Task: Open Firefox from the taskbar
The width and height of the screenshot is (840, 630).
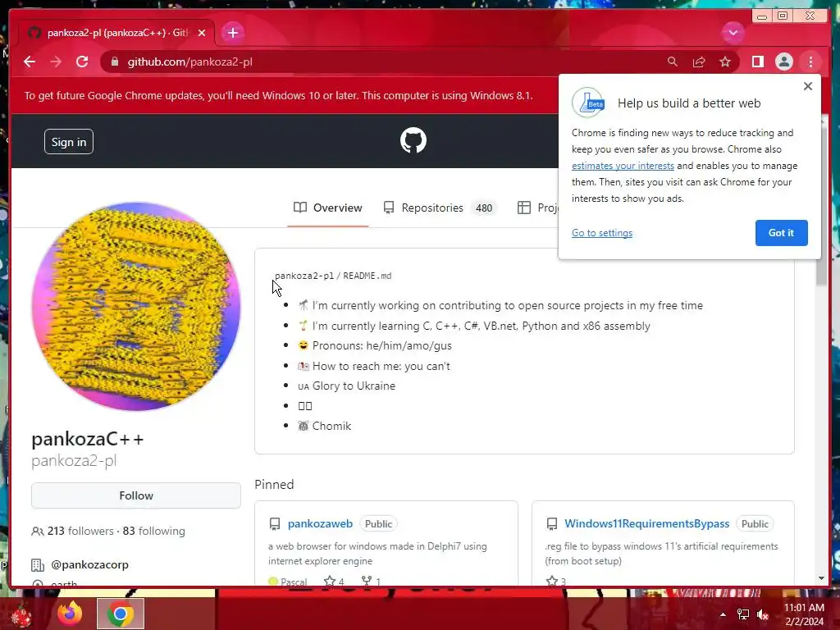Action: (71, 614)
